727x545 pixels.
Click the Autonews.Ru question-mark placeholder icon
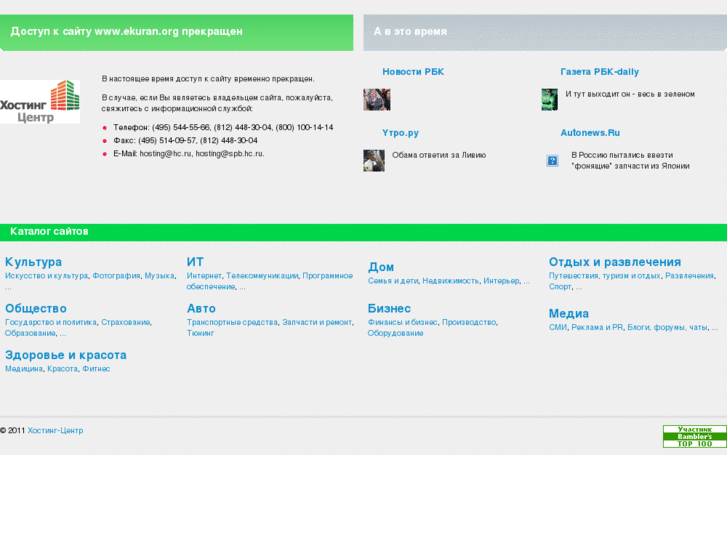pos(552,160)
